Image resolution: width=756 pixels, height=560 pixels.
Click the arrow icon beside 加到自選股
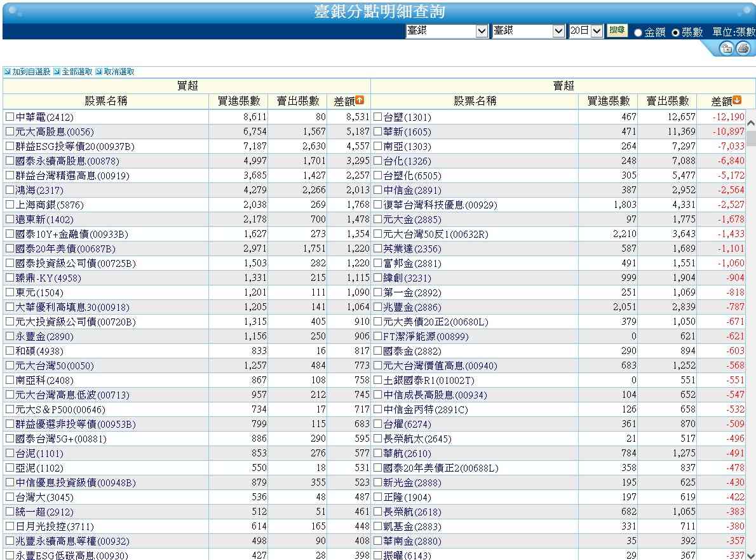pos(7,72)
